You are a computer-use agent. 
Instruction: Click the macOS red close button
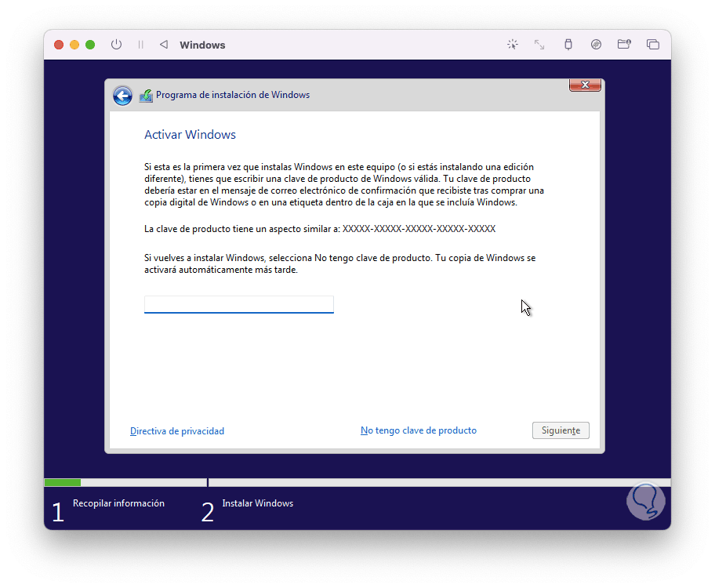point(59,45)
